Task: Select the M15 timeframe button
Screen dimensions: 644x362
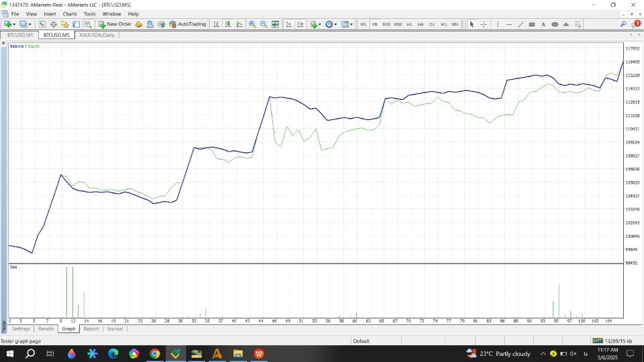Action: pyautogui.click(x=386, y=25)
